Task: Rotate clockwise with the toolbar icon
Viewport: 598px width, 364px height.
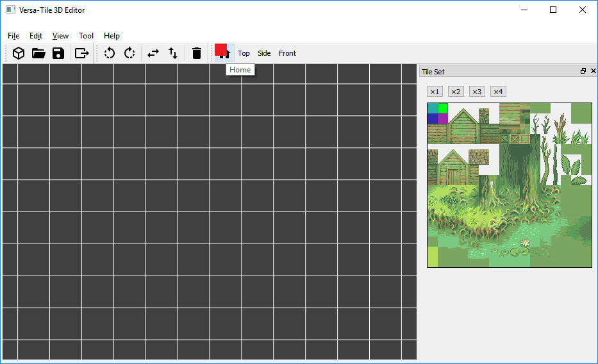Action: [129, 53]
